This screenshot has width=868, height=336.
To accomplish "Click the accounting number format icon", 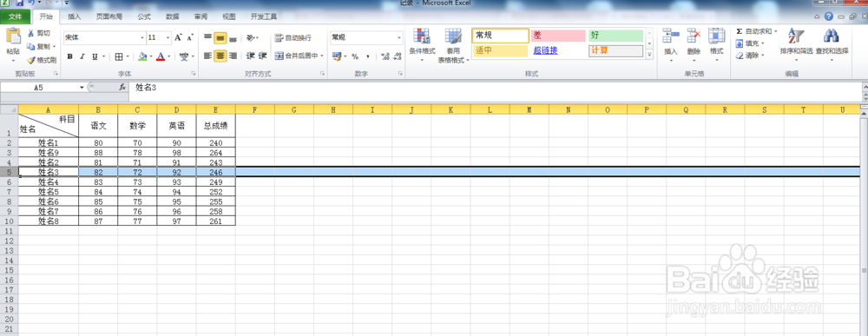I will pos(336,56).
